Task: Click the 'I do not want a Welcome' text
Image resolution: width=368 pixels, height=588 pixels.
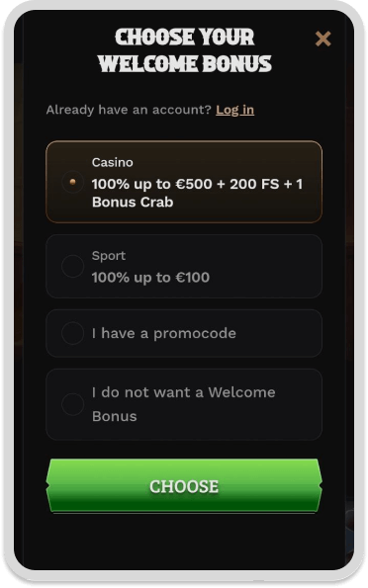Action: [184, 392]
